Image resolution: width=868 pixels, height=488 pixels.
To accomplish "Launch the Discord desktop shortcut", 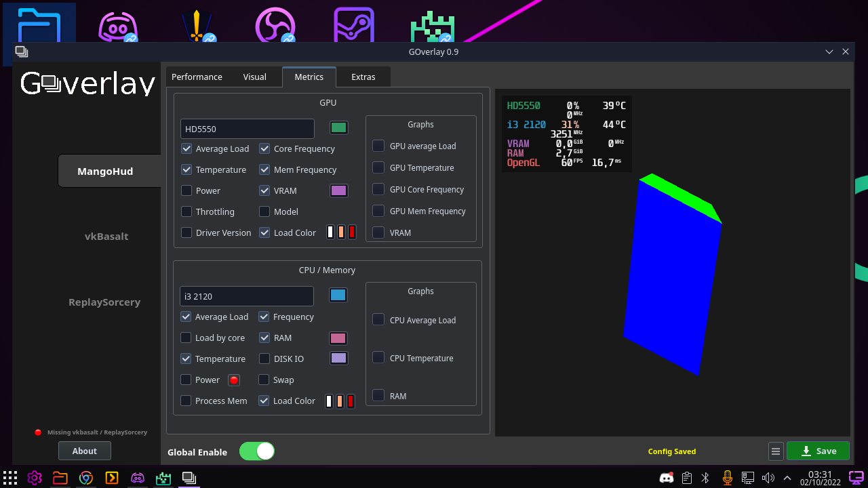I will coord(119,26).
